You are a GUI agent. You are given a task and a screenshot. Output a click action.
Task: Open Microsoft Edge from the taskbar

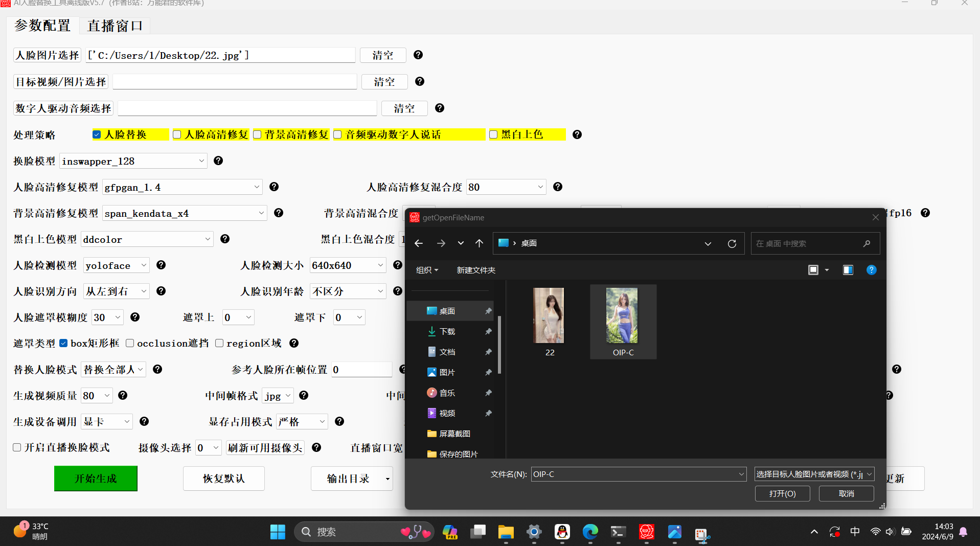click(590, 532)
